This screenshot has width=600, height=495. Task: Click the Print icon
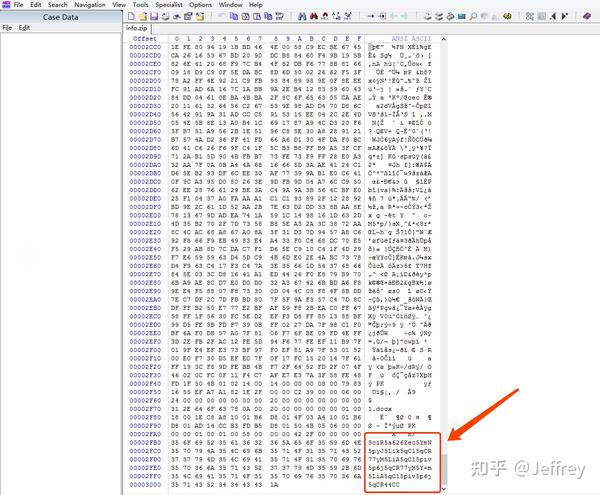point(165,16)
